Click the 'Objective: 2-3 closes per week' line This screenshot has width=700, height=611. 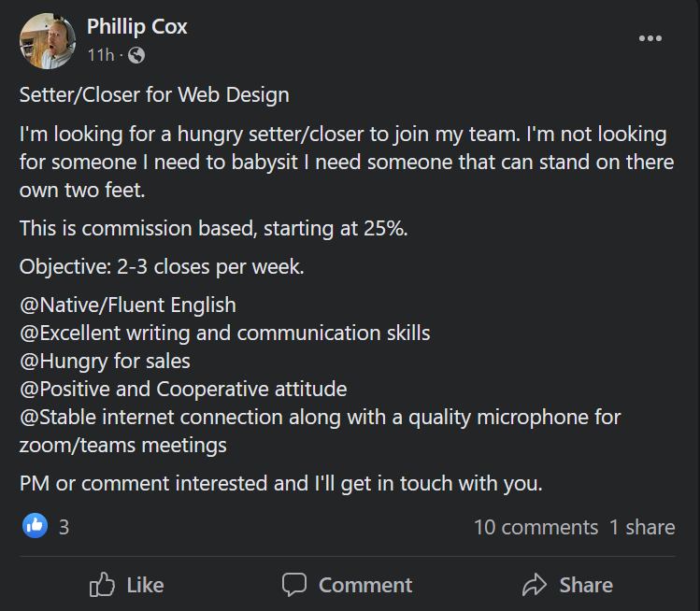coord(162,266)
